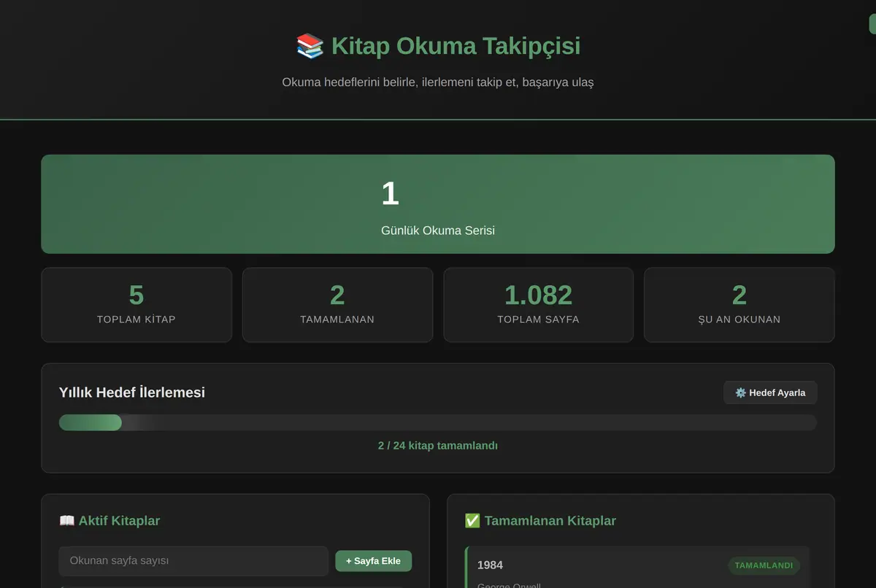Focus the Okunan sayfa sayısı input field
The width and height of the screenshot is (876, 588).
pyautogui.click(x=193, y=561)
